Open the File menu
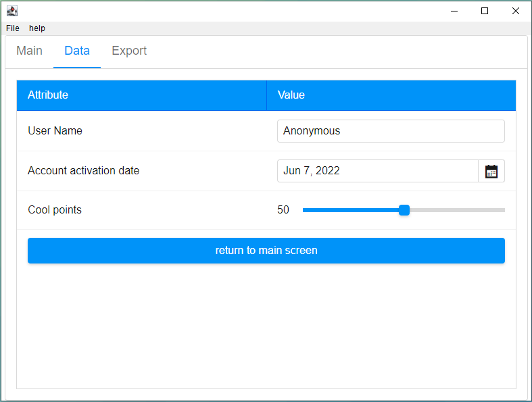532x402 pixels. click(x=13, y=28)
